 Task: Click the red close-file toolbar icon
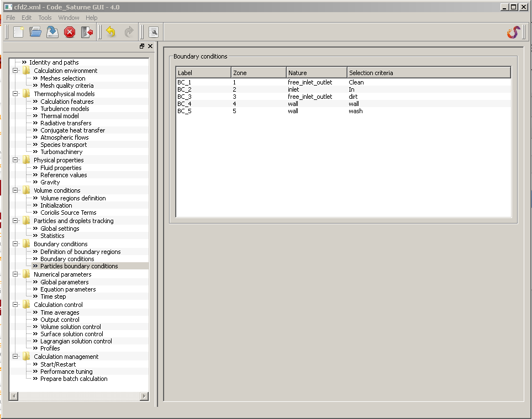[x=70, y=32]
